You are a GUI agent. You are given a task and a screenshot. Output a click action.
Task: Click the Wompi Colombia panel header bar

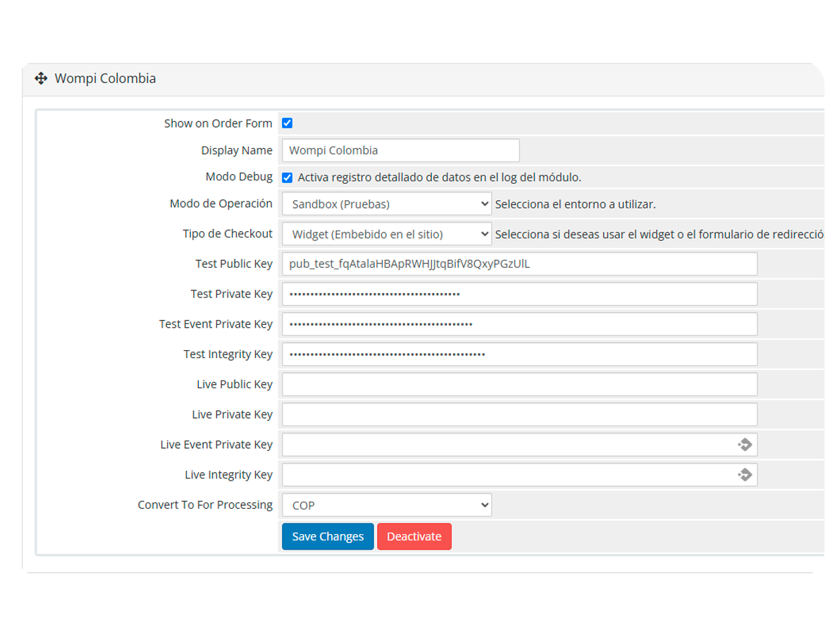tap(423, 78)
